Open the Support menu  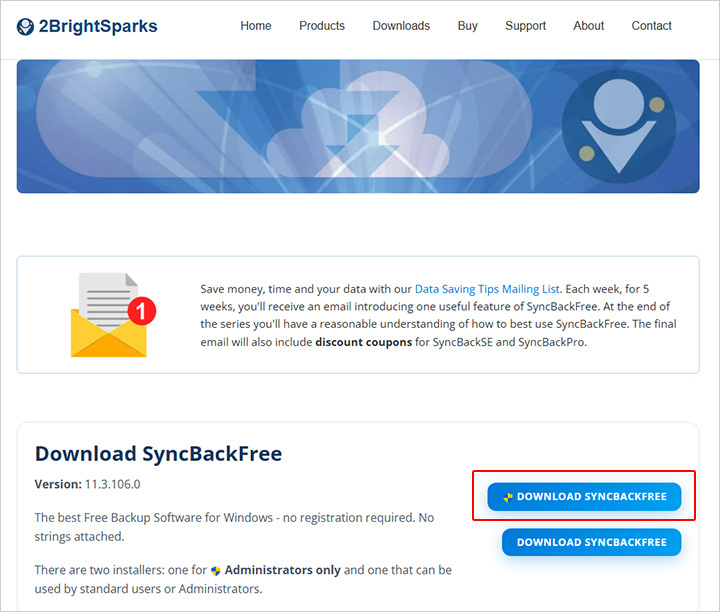coord(525,26)
